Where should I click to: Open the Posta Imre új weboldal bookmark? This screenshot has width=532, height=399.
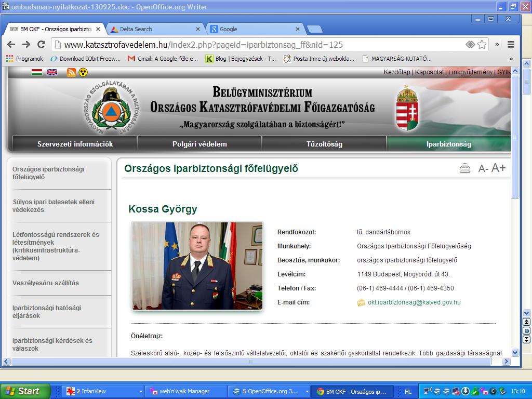(x=319, y=59)
